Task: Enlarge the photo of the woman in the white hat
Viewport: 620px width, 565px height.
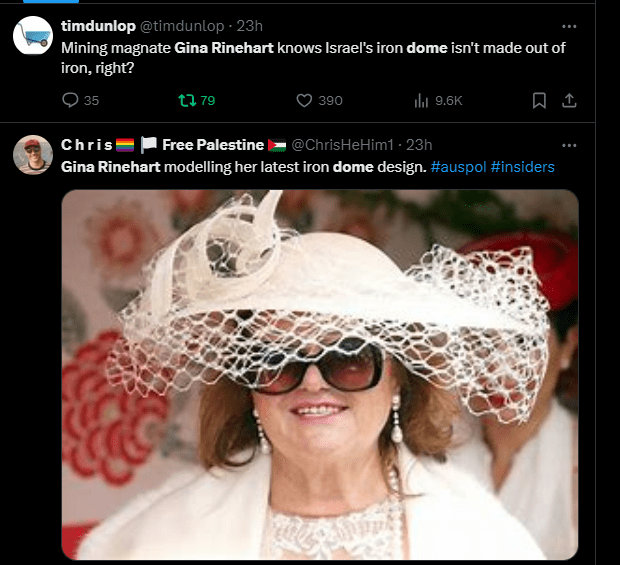Action: pos(320,375)
